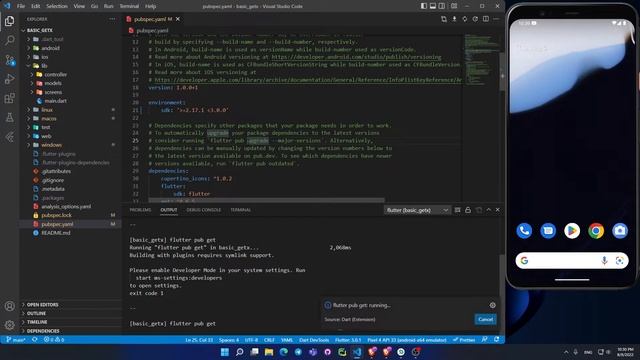Image resolution: width=640 pixels, height=360 pixels.
Task: Click editor horizontal scrollbar
Action: tap(266, 200)
